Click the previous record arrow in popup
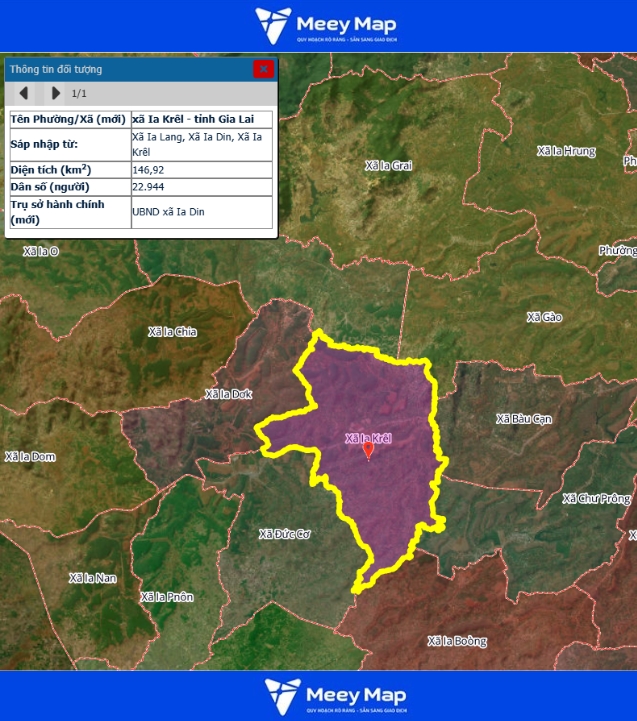 (25, 94)
